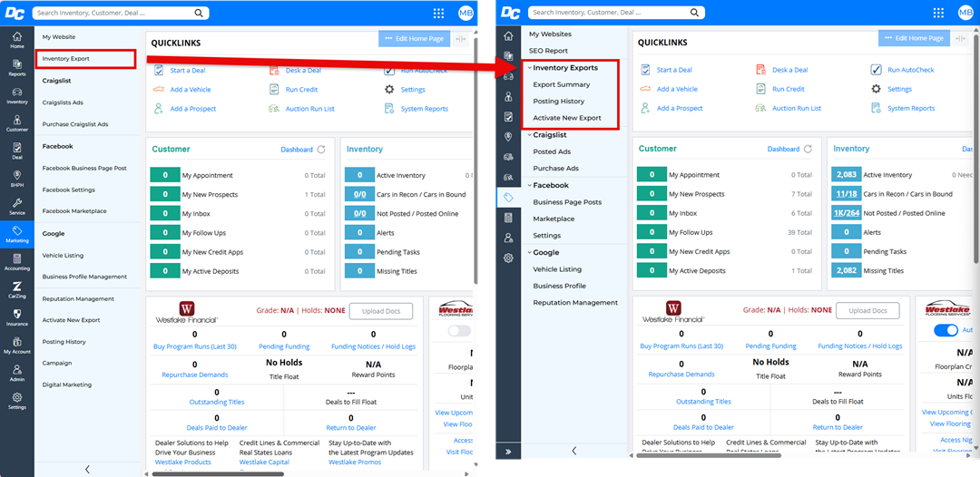The height and width of the screenshot is (477, 980).
Task: Click horizontal scrollbar in right screenshot
Action: [x=709, y=455]
